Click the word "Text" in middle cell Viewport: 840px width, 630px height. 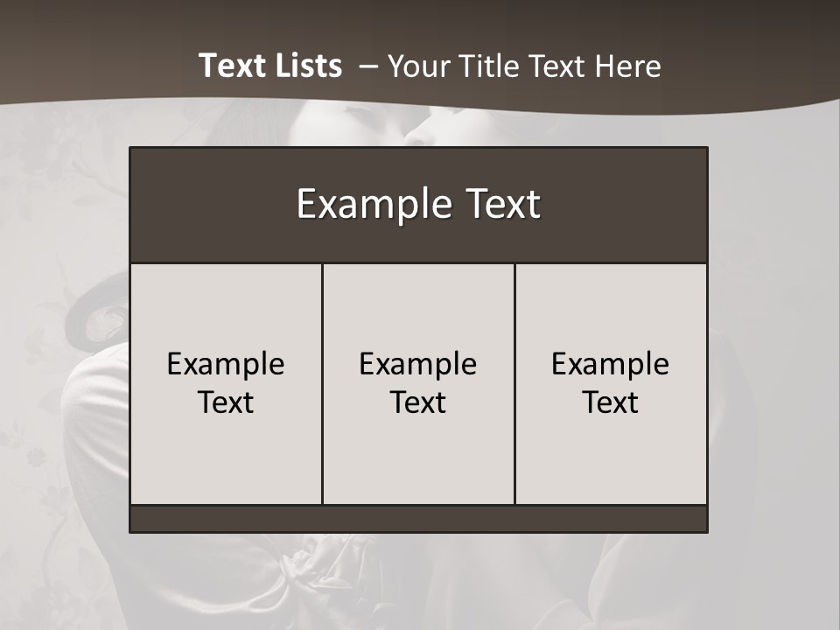[x=418, y=402]
